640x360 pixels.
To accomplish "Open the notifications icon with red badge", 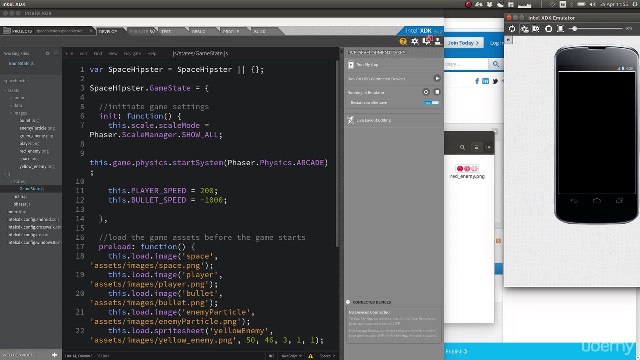I will (427, 40).
